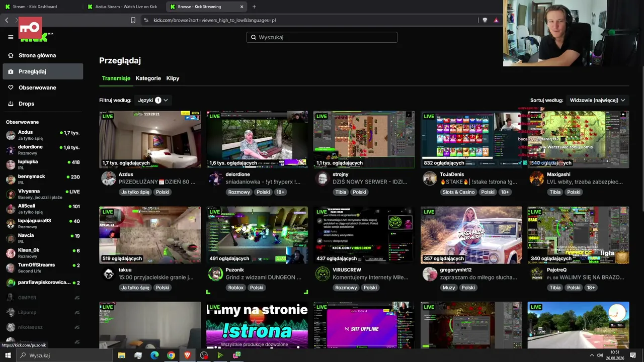Bookmark this page with the bookmark icon
Image resolution: width=644 pixels, height=362 pixels.
133,20
